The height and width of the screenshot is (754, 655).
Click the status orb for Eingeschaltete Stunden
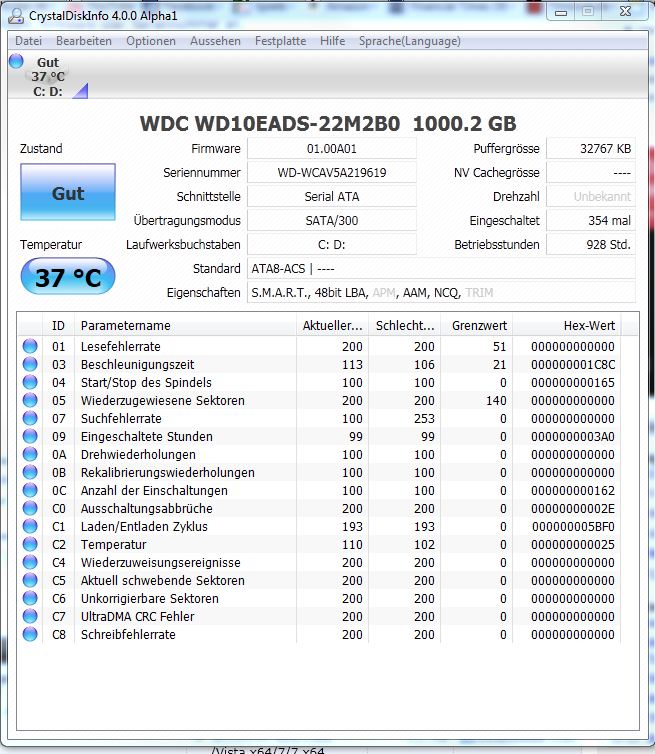[30, 436]
